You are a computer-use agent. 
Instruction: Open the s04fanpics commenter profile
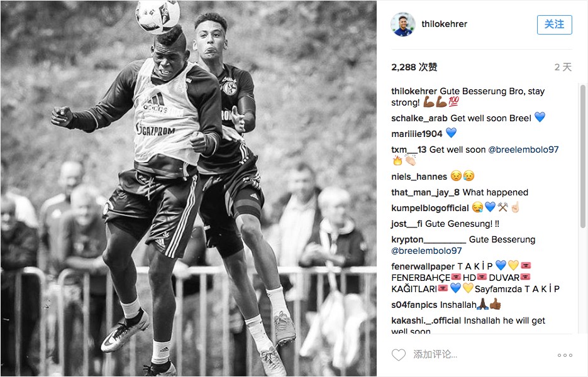tap(414, 305)
